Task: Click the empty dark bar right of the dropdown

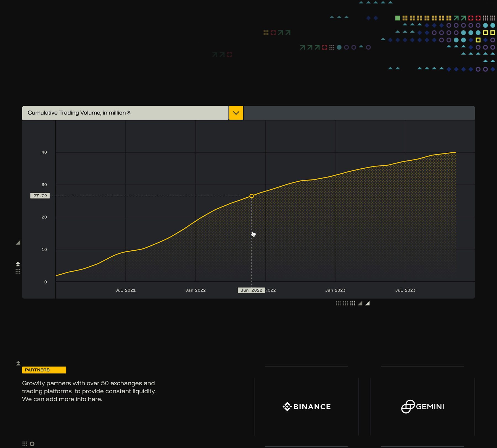Action: pyautogui.click(x=359, y=113)
